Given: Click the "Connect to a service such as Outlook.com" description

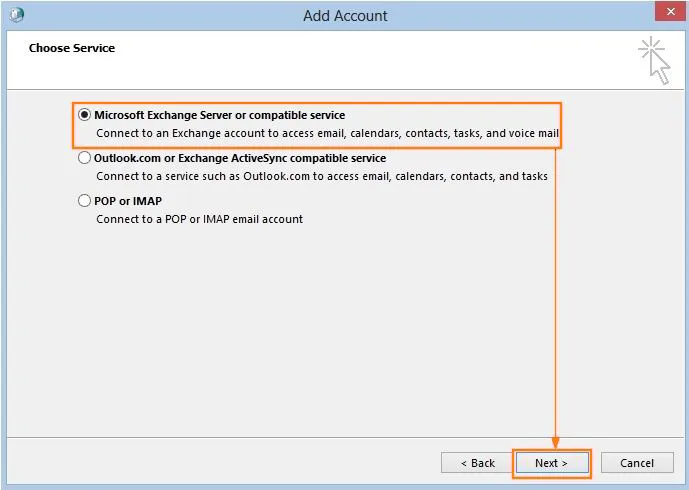Looking at the screenshot, I should tap(321, 176).
